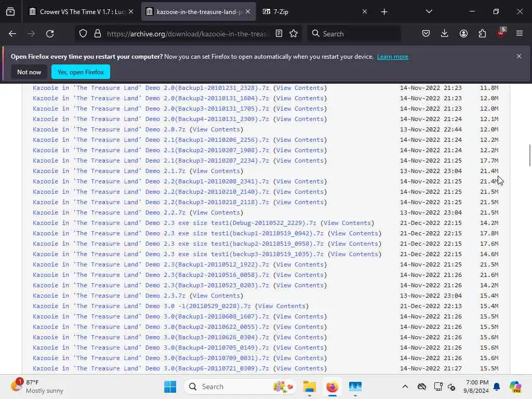Select the kazooie-in-the-treasure-land tab

click(198, 12)
